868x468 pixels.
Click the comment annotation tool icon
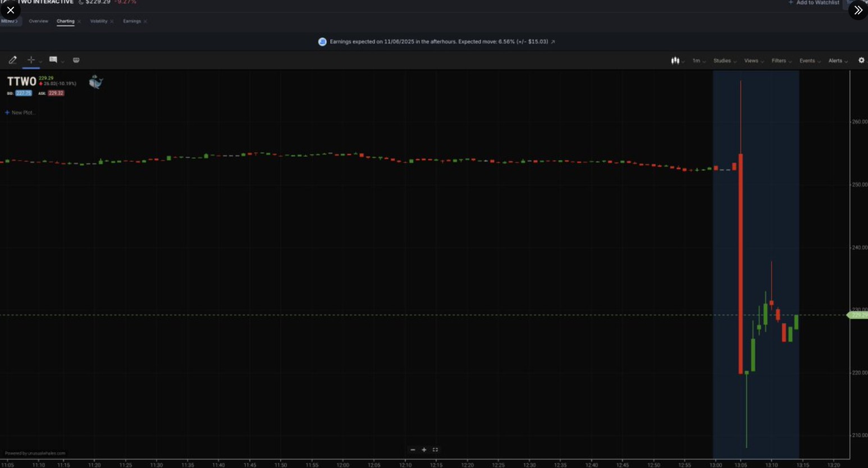(53, 60)
